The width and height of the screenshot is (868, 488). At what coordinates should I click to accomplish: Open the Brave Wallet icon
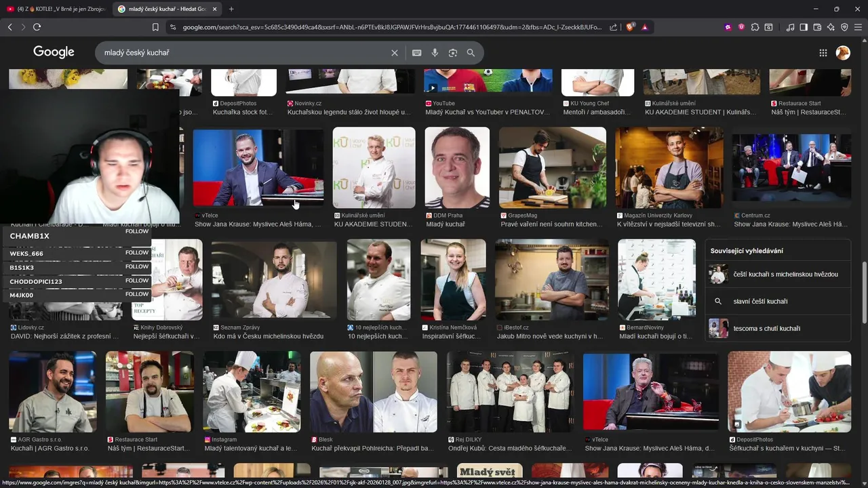point(817,27)
